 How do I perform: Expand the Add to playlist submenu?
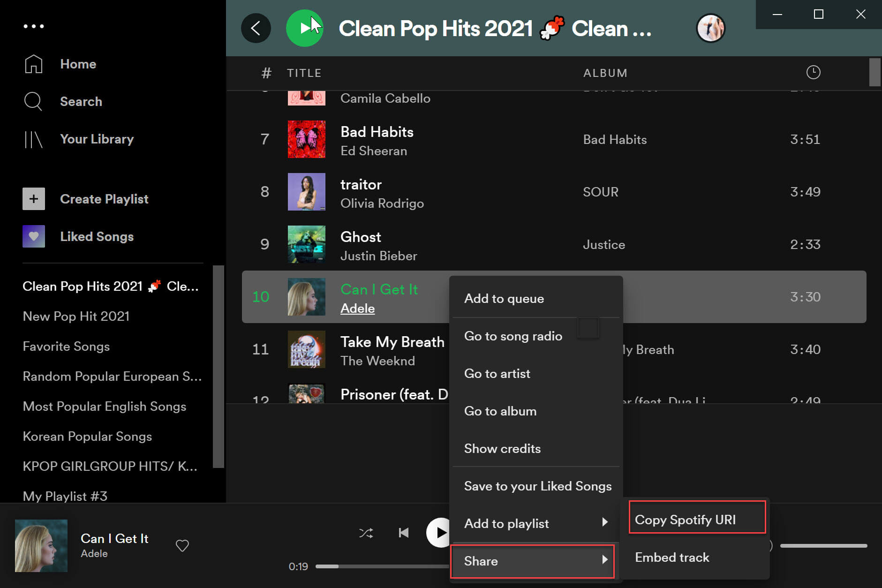coord(536,524)
